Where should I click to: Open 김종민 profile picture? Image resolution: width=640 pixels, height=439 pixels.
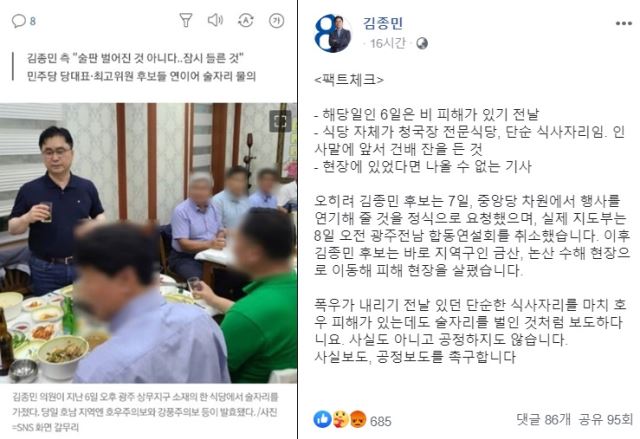[x=333, y=33]
